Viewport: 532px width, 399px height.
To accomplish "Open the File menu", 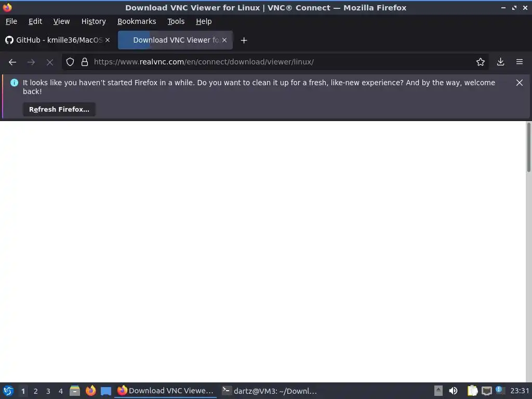I will (x=11, y=21).
